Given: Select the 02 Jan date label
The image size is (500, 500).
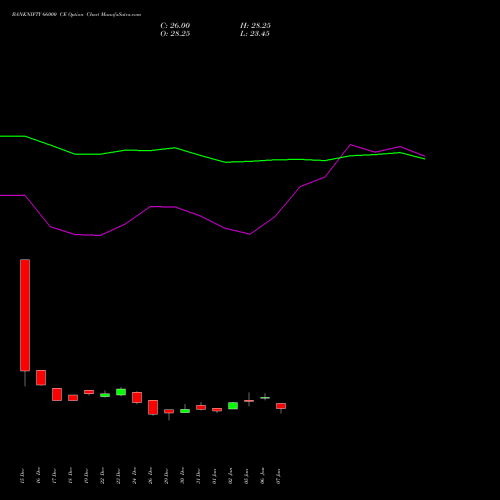Looking at the screenshot, I should click(x=230, y=476).
